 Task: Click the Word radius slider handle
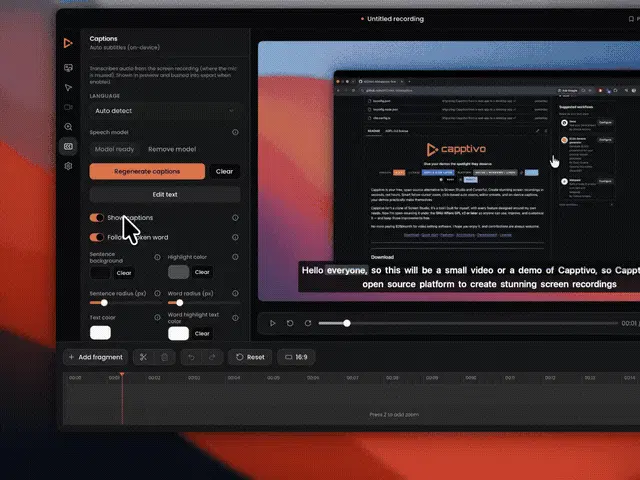180,303
